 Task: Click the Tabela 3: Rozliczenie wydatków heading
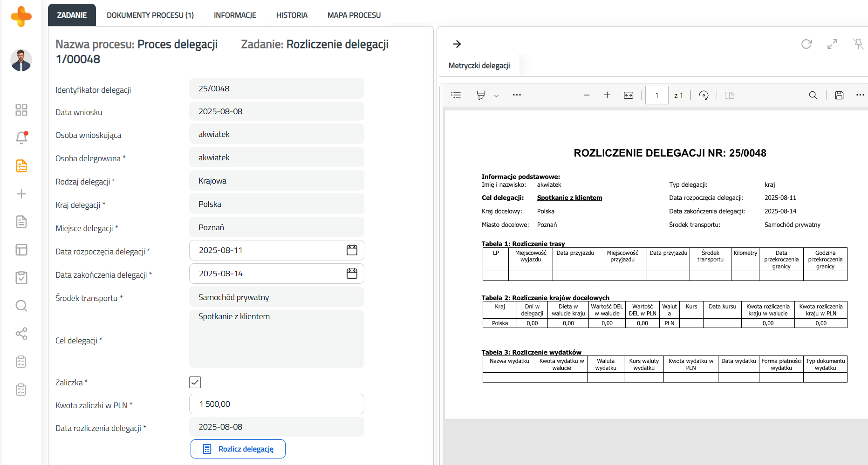(531, 352)
